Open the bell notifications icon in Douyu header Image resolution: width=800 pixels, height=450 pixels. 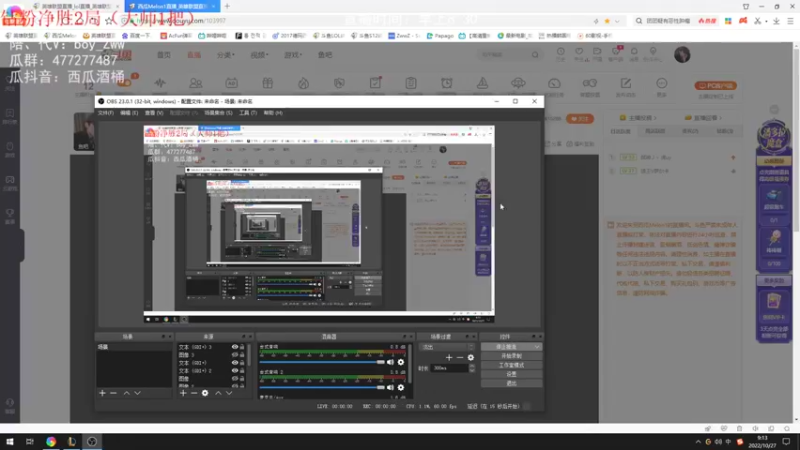634,52
